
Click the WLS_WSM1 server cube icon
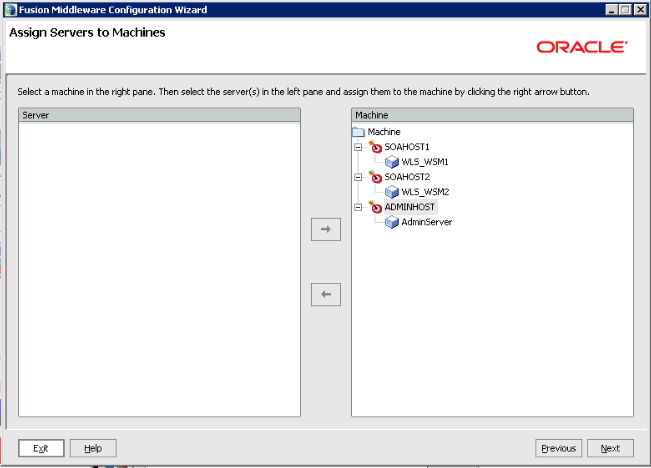pyautogui.click(x=392, y=162)
